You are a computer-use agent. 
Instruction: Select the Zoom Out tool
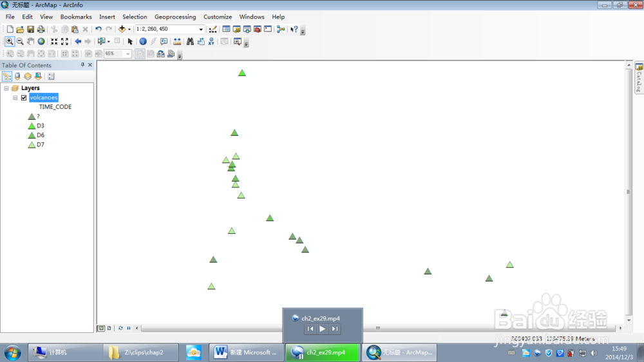pyautogui.click(x=20, y=41)
